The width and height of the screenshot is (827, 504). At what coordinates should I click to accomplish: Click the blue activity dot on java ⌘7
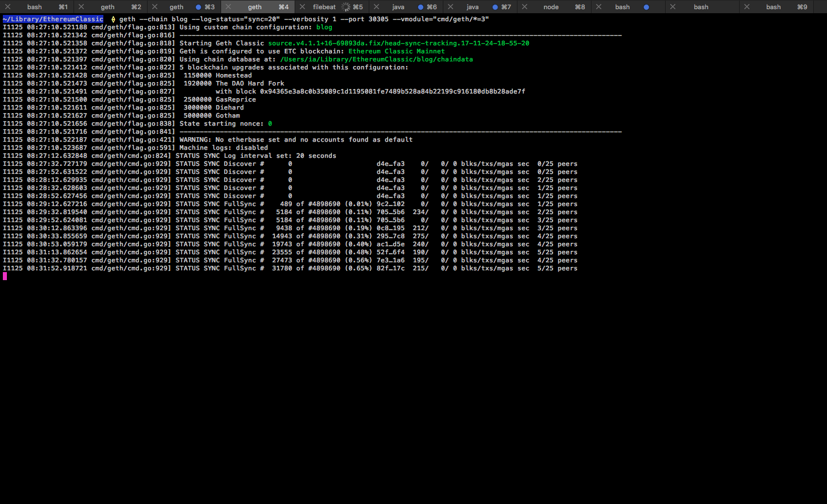495,7
